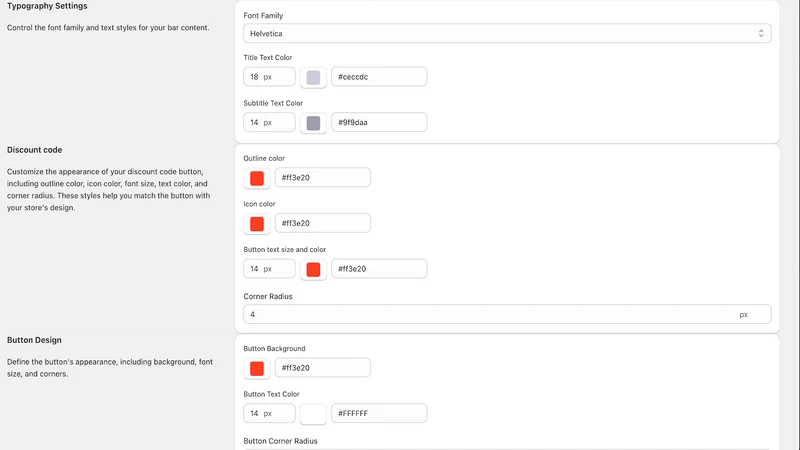Open the white Button Text Color swatch
This screenshot has width=800, height=450.
click(313, 414)
